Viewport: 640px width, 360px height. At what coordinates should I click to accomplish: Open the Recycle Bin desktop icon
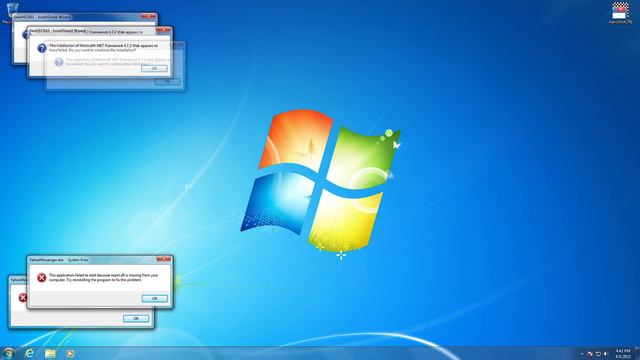click(x=12, y=9)
